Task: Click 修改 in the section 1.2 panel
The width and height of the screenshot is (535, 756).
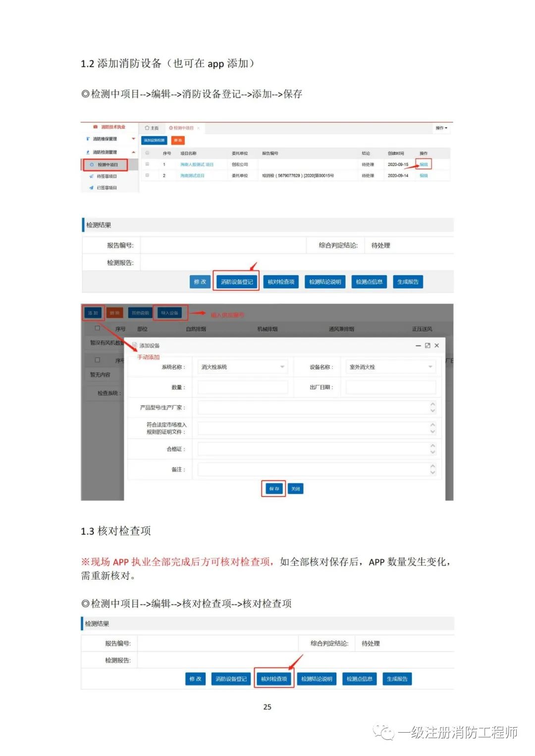Action: (200, 282)
